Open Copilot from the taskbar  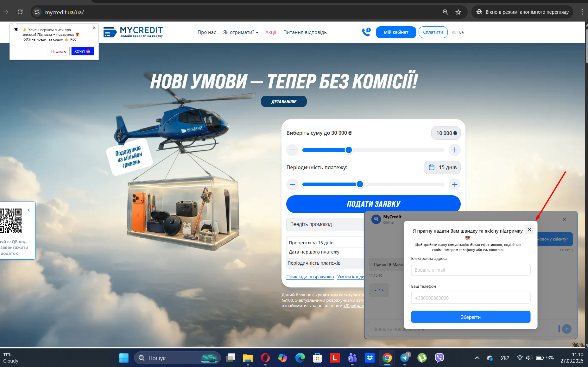pos(283,358)
